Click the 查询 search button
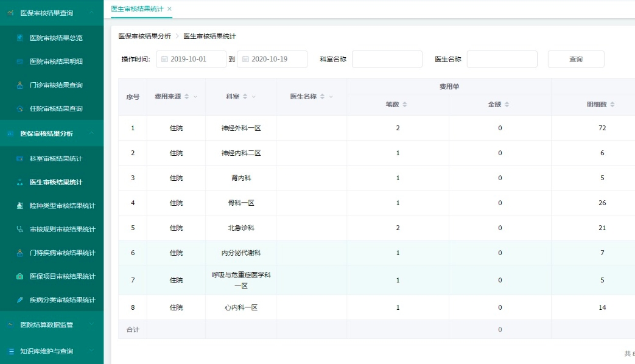The image size is (635, 364). (x=576, y=59)
